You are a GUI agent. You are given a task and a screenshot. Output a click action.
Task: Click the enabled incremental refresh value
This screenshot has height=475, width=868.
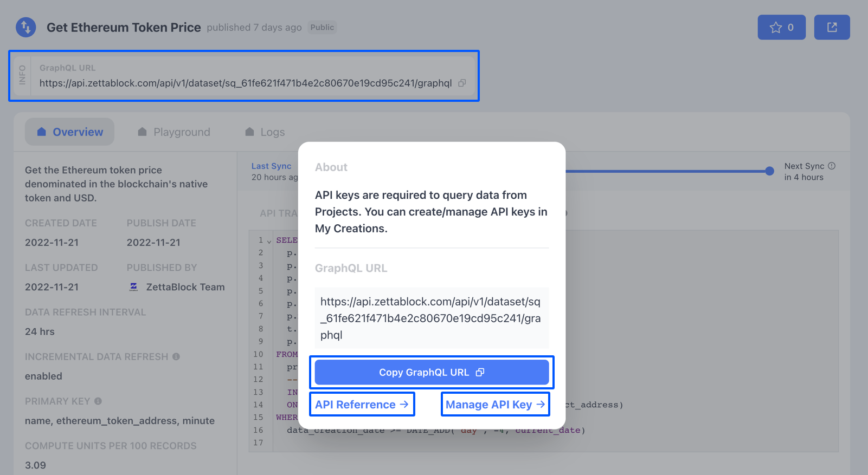tap(43, 376)
